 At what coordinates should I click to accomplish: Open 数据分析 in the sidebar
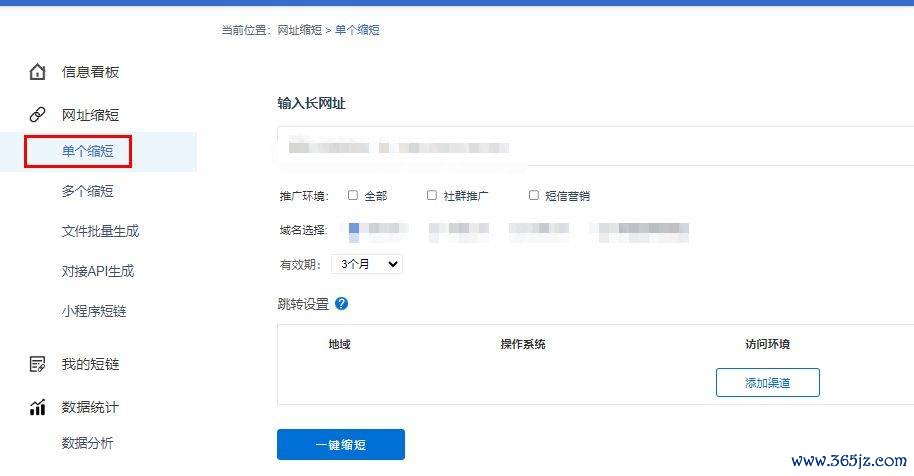point(87,443)
